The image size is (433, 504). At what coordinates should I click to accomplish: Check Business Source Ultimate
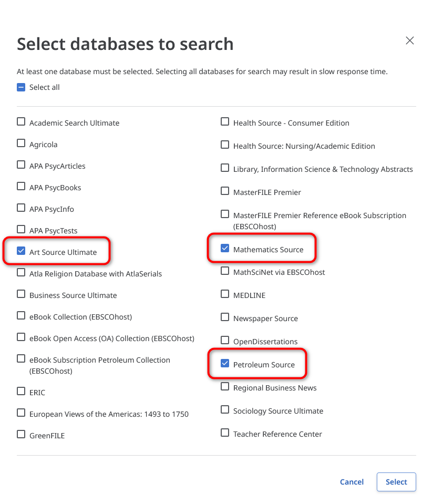tap(21, 294)
